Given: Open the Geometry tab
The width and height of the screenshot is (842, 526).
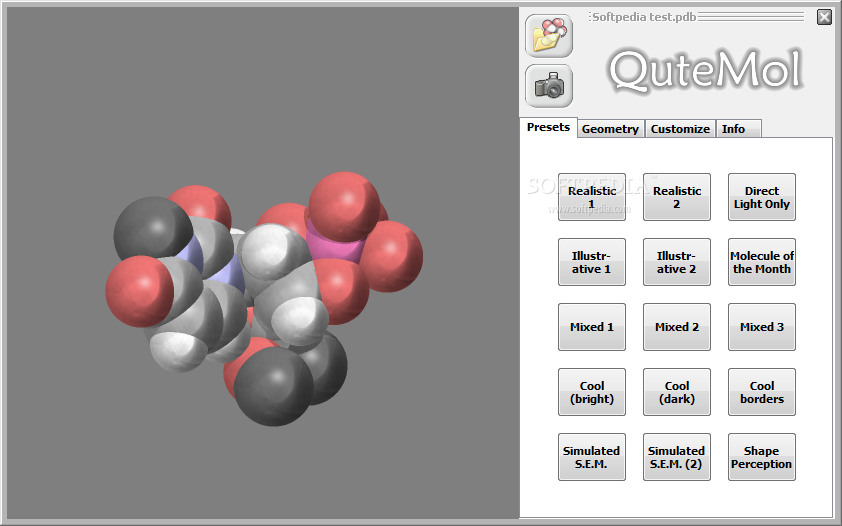Looking at the screenshot, I should [611, 129].
